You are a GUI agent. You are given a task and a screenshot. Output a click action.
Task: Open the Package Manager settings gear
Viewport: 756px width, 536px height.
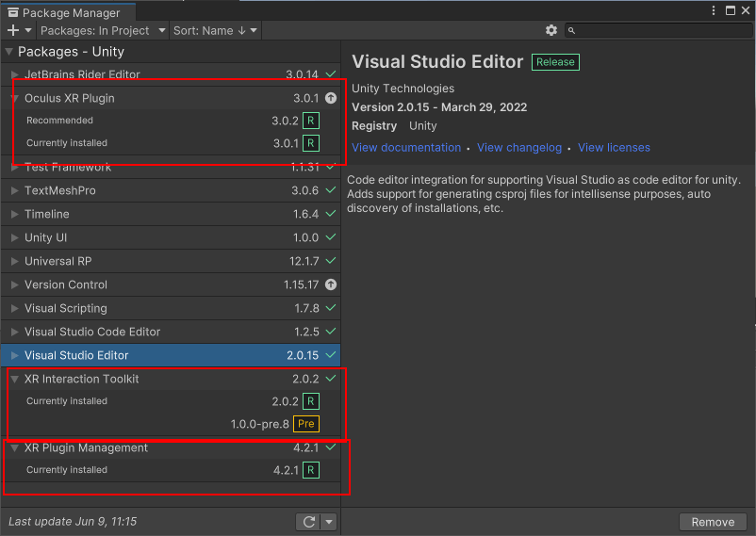(x=551, y=30)
